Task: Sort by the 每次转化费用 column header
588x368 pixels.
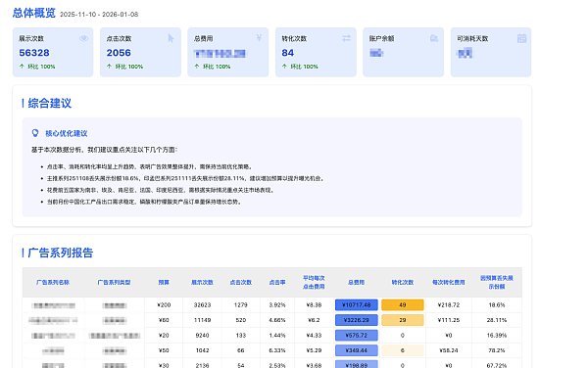Action: tap(449, 282)
